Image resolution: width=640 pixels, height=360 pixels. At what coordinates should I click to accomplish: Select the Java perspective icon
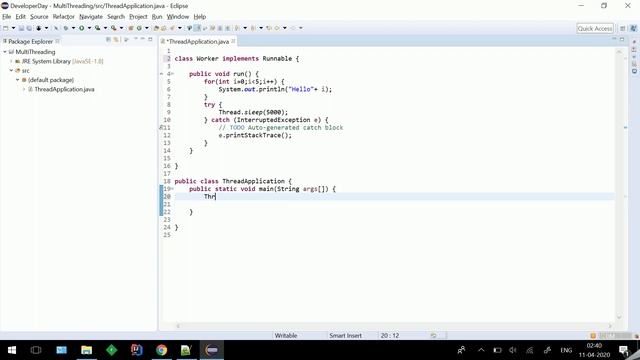click(x=633, y=28)
